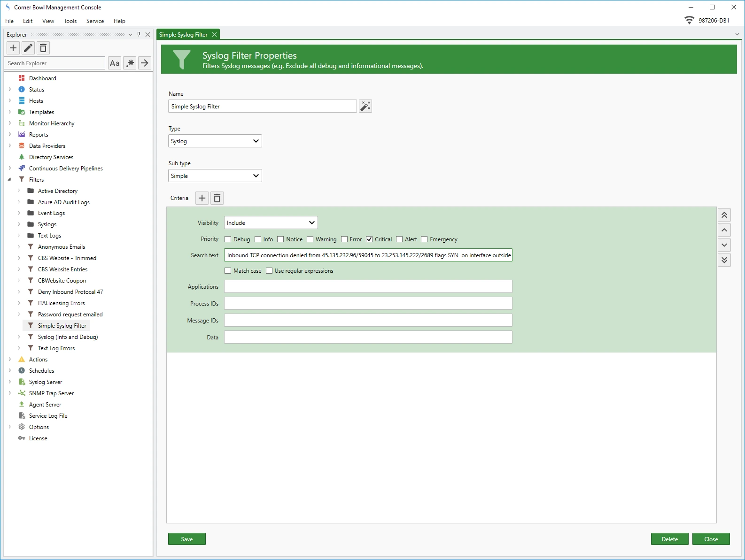Collapse the Filters tree node
745x560 pixels.
(9, 179)
